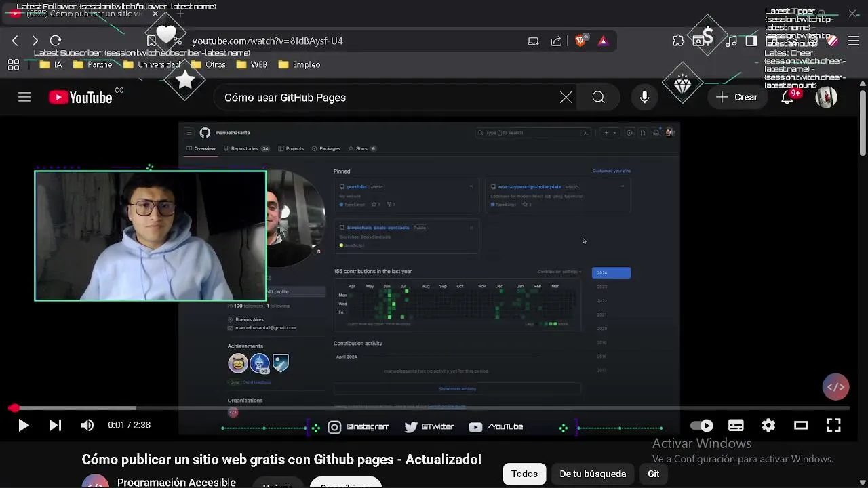Toggle the browser sidebar panel icon

(x=751, y=41)
